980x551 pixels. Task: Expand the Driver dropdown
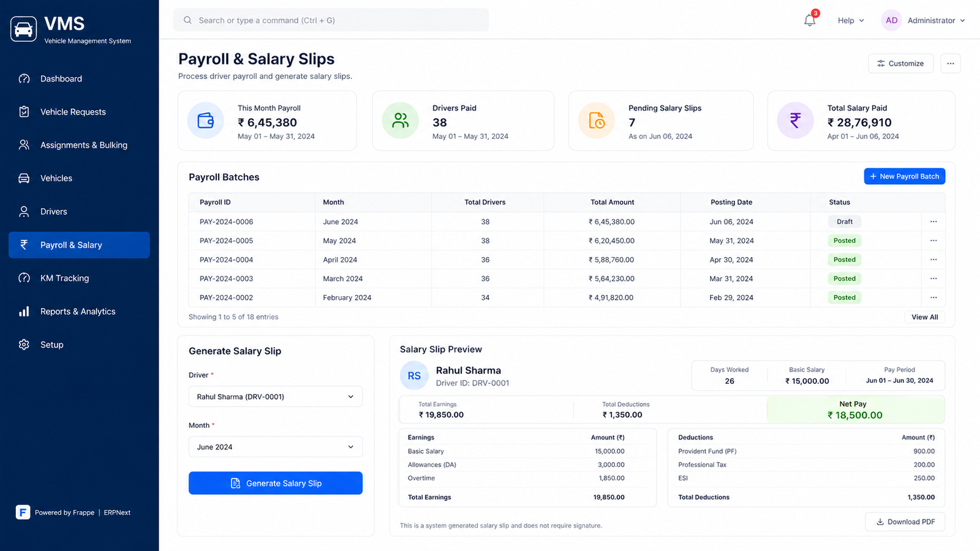coord(276,397)
